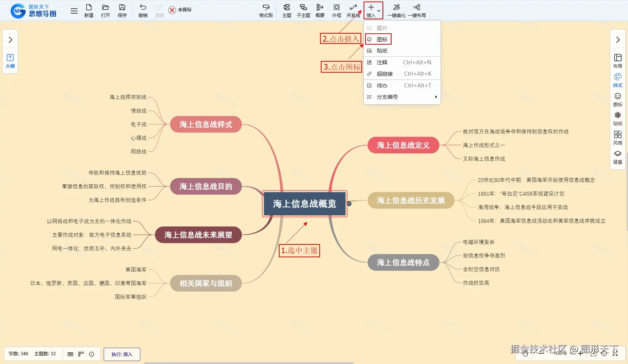
Task: Select the 电磁环境复杂 subtopic
Action: pos(479,242)
